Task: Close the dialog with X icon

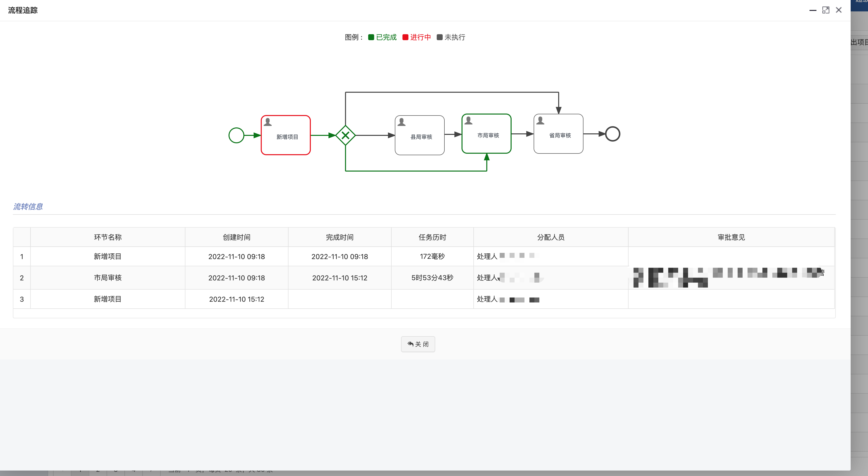Action: click(x=839, y=10)
